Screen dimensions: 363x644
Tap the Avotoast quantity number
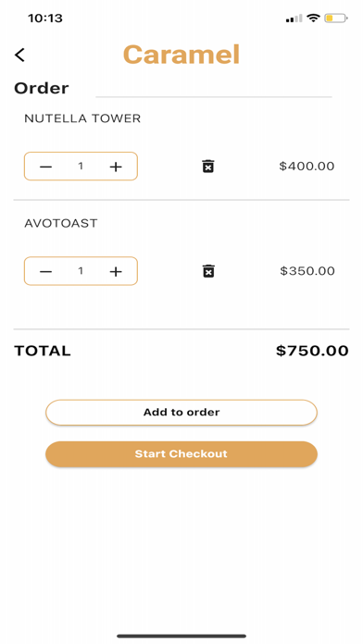point(81,271)
